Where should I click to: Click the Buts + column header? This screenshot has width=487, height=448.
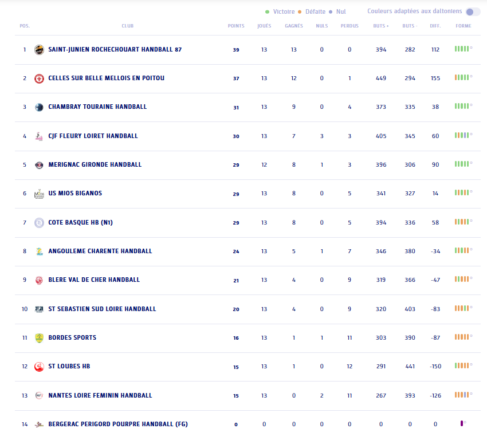[380, 26]
